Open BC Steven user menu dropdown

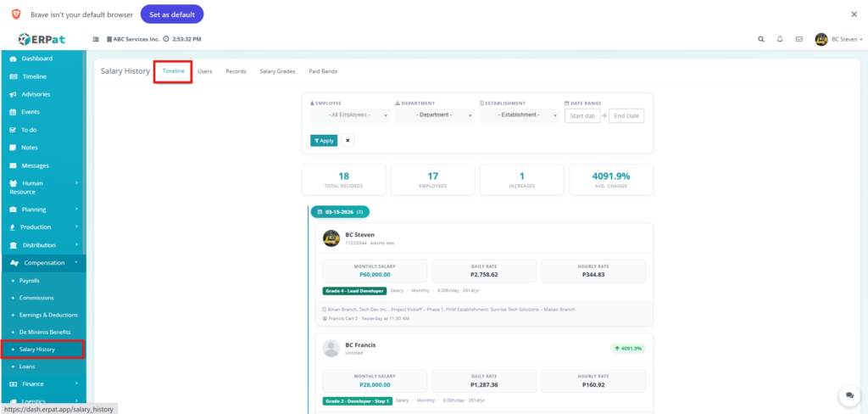click(847, 39)
